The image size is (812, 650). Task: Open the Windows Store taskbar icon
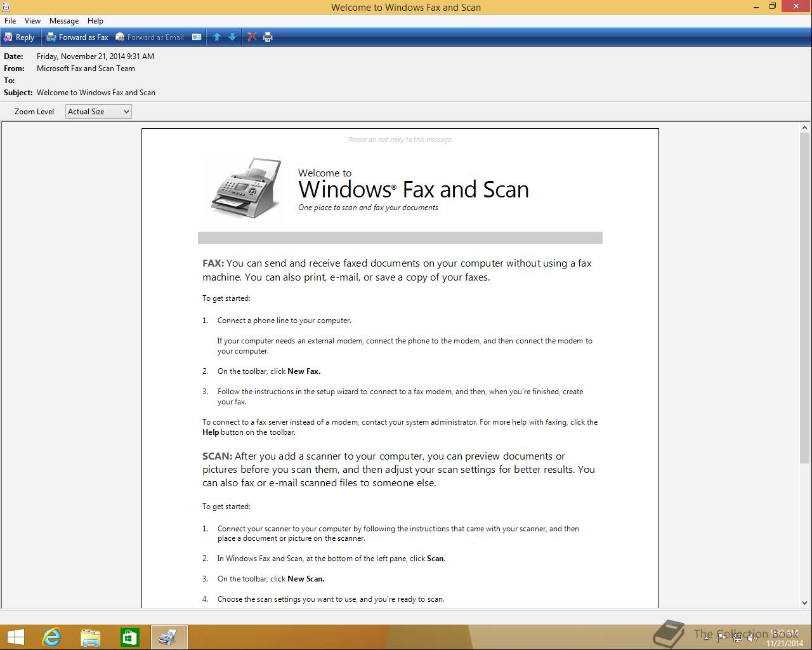[x=129, y=637]
